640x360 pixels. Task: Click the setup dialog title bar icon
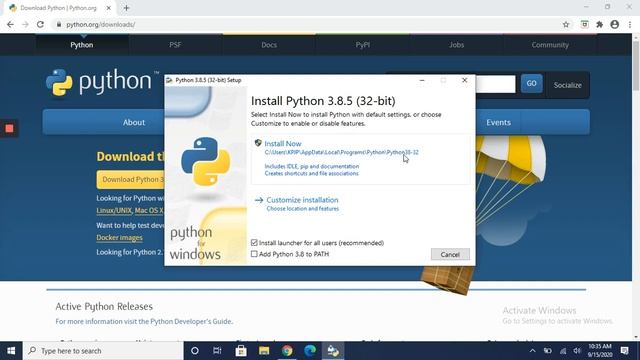click(169, 80)
